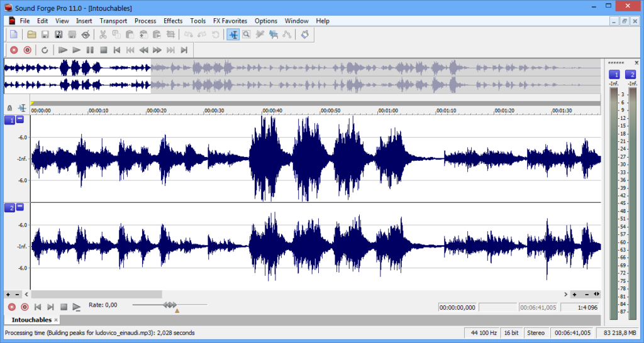
Task: Click Rewind in transport toolbar
Action: [x=144, y=50]
